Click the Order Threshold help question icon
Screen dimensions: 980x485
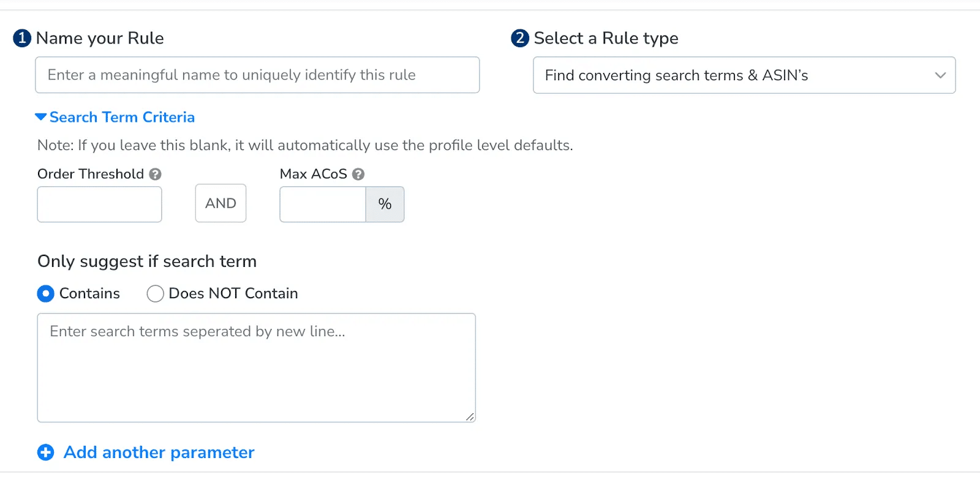pyautogui.click(x=156, y=175)
